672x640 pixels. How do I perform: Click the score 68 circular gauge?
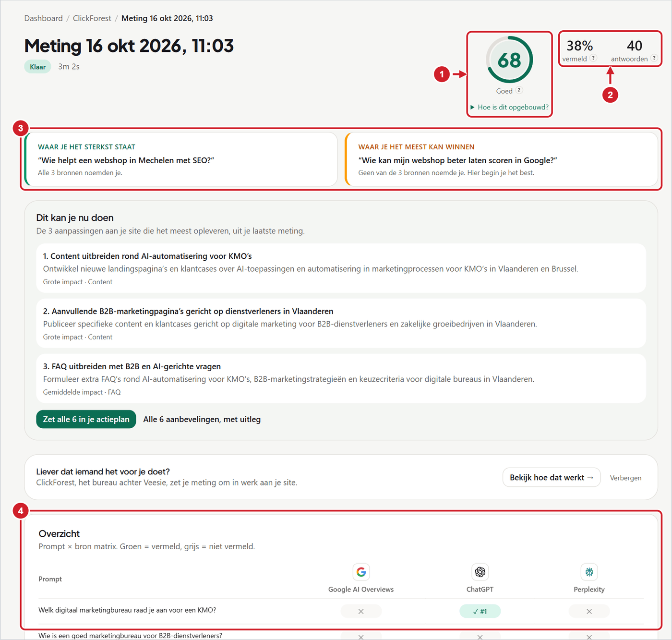tap(509, 60)
